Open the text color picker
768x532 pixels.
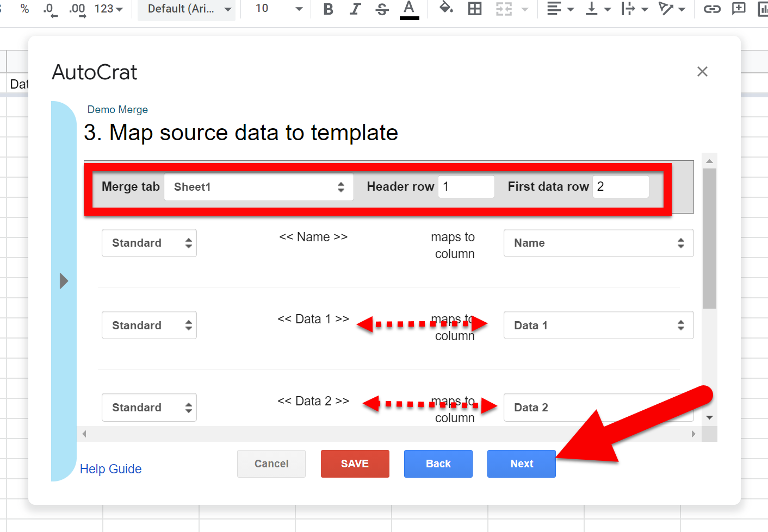coord(409,10)
